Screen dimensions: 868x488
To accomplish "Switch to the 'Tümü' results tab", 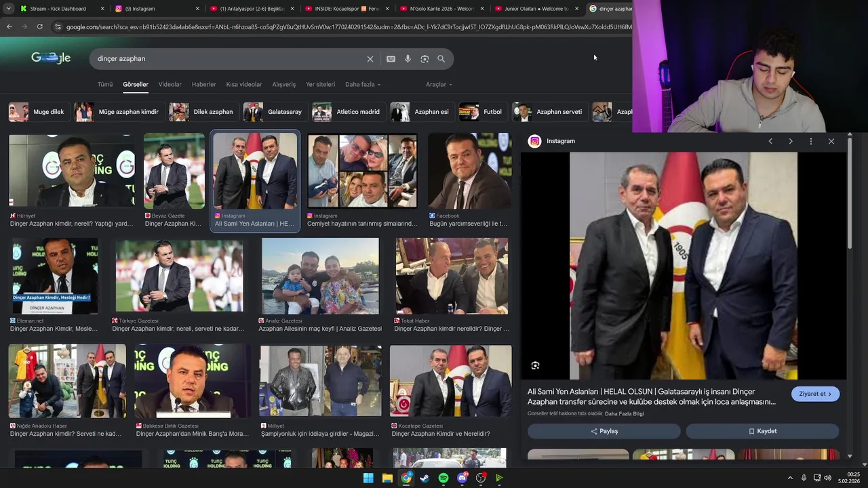I will coord(105,85).
